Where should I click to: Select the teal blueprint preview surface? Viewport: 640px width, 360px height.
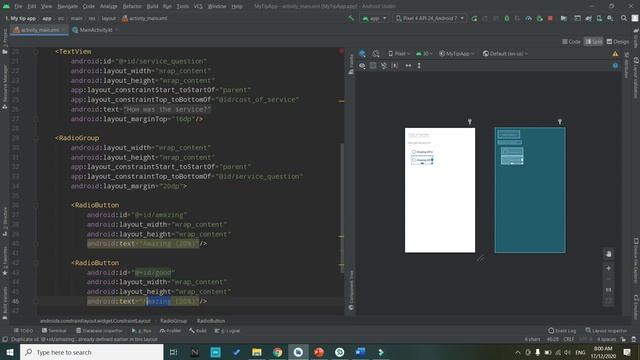530,190
